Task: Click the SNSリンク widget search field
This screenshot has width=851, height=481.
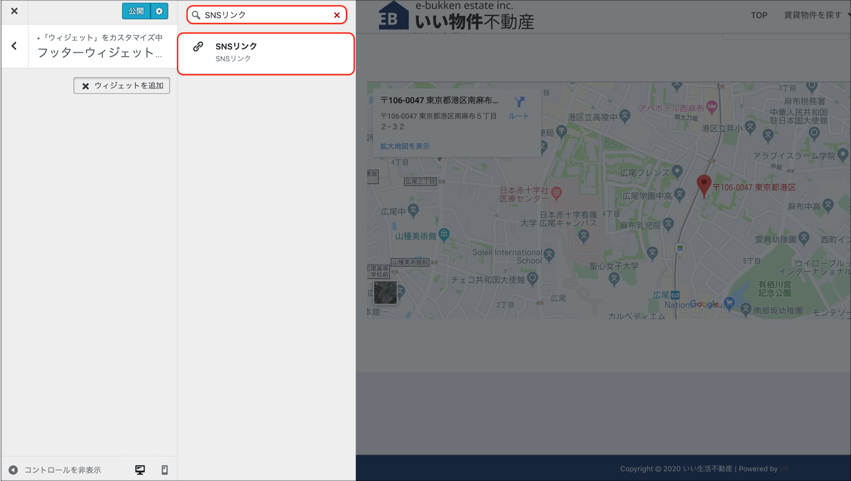Action: pos(265,15)
